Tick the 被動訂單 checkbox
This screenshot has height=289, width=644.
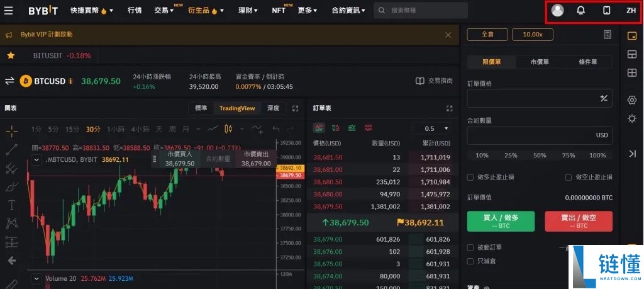[470, 247]
